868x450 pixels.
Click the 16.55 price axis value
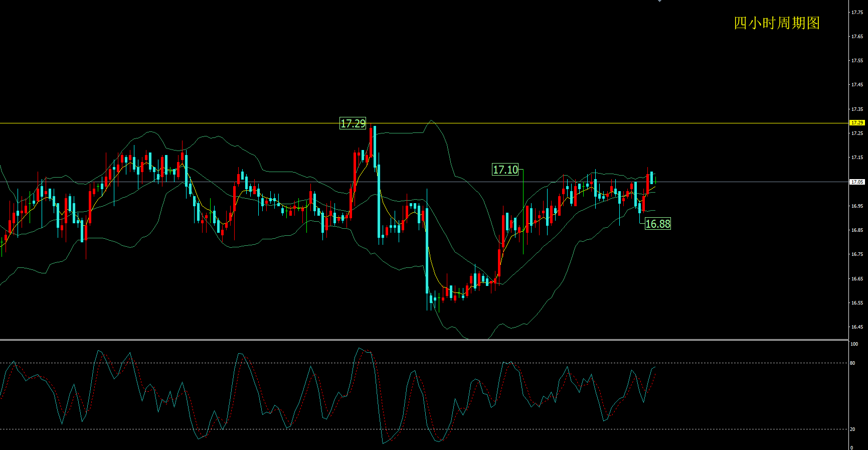tap(857, 303)
